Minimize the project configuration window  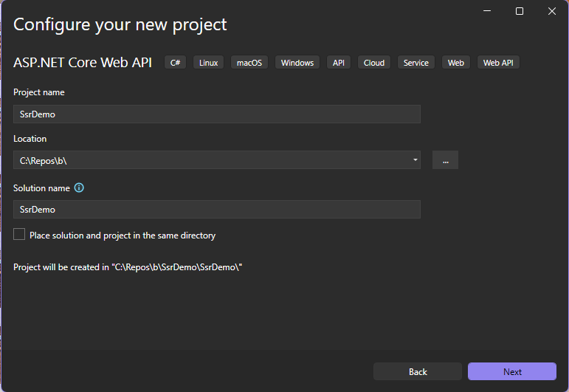pyautogui.click(x=487, y=11)
